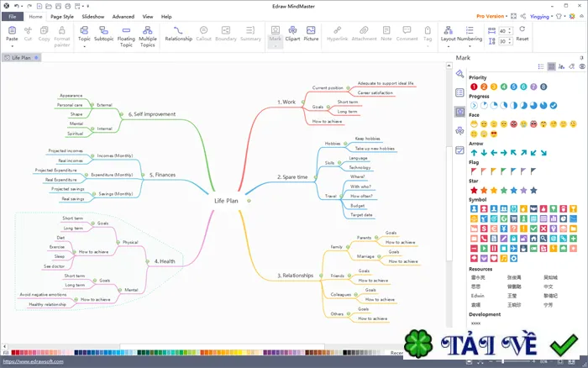Insert a Picture

coord(311,34)
